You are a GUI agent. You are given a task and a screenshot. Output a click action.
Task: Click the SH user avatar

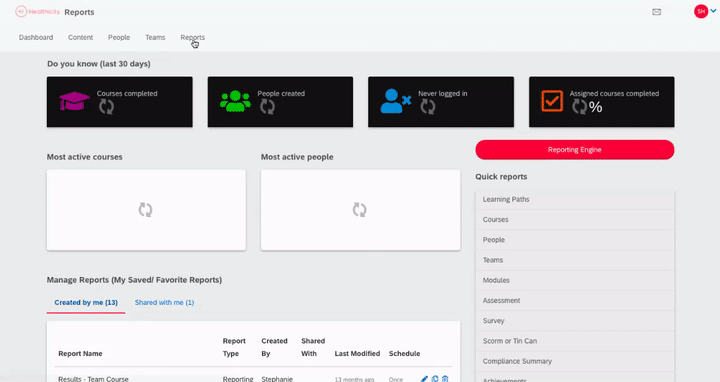point(701,11)
